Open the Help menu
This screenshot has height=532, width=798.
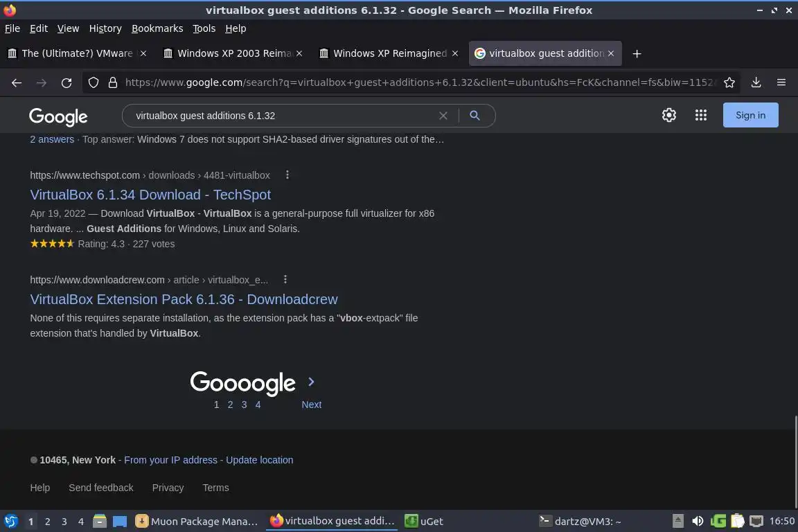(x=236, y=28)
